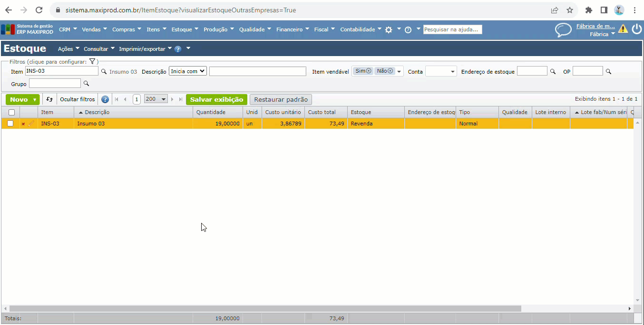Go to the last page of results

click(181, 99)
